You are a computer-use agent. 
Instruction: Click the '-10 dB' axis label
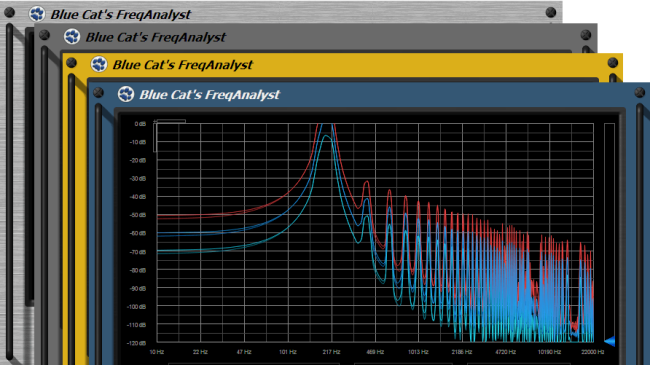click(138, 142)
